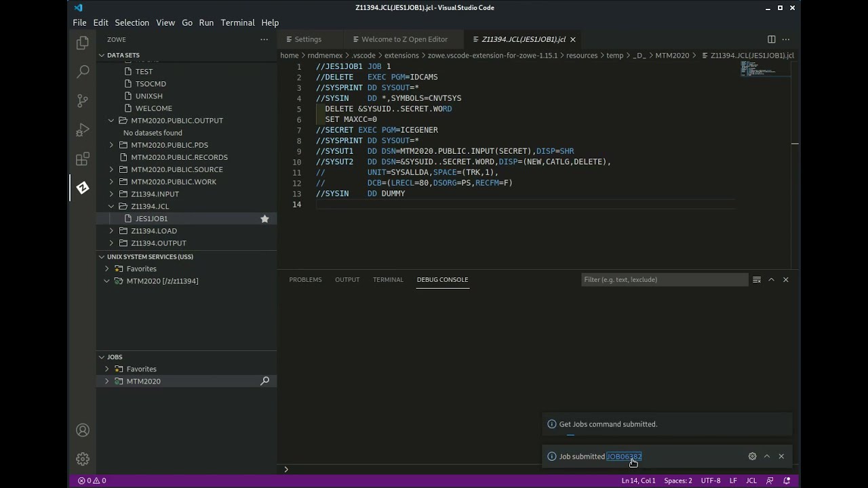The width and height of the screenshot is (868, 488).
Task: Open the File menu
Action: 79,22
